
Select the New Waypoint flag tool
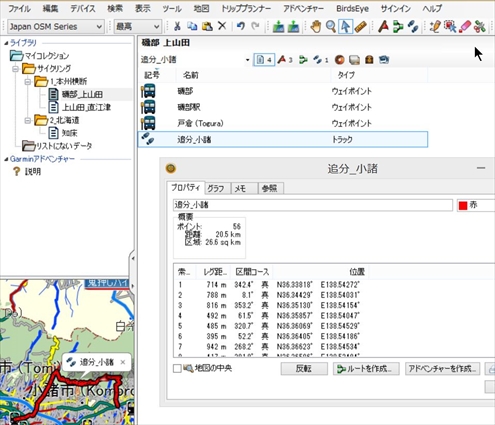383,26
